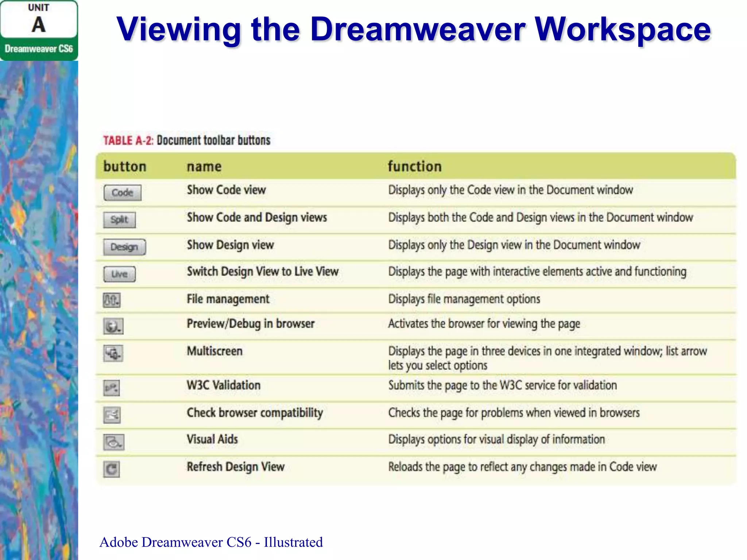This screenshot has height=560, width=747.
Task: Click the File management icon
Action: tap(112, 300)
